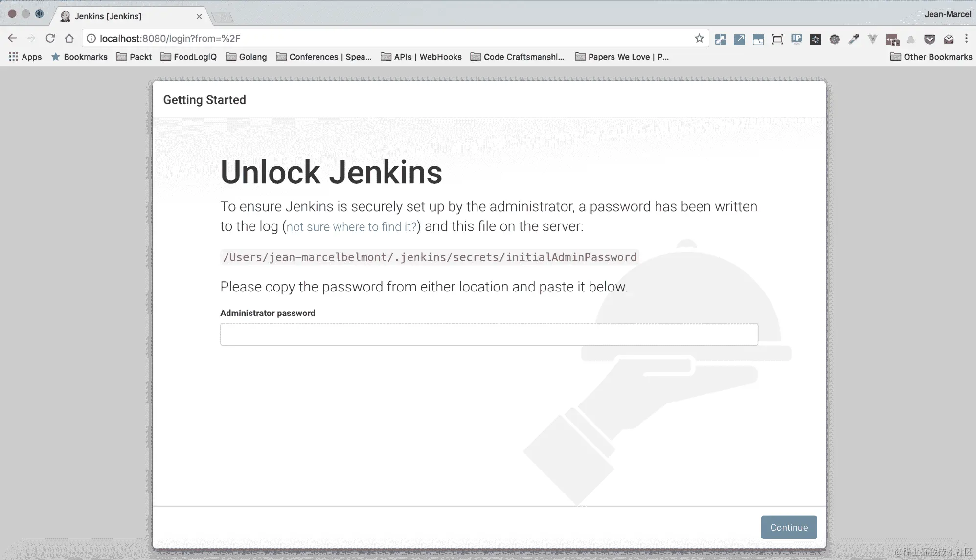Open Chrome three-dot menu

[x=966, y=38]
